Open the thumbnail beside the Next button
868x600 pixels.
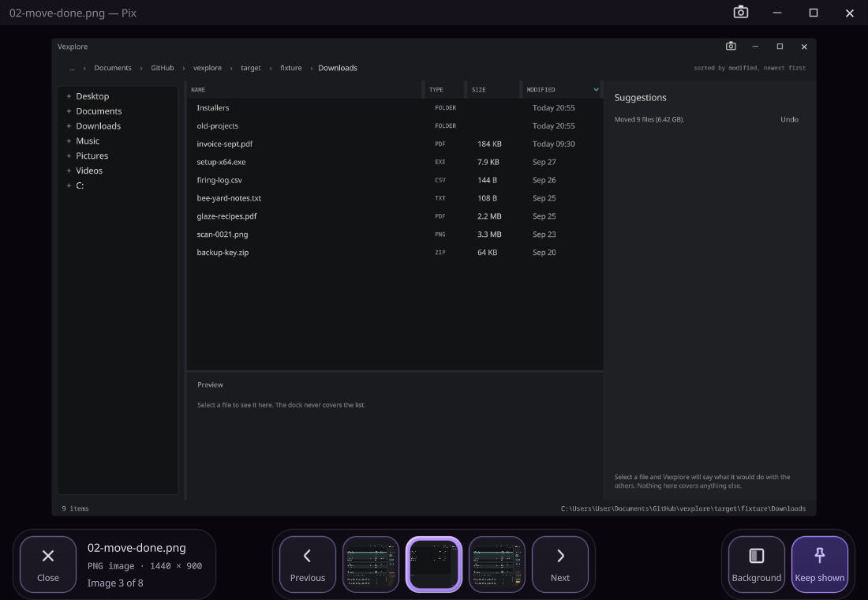pos(497,564)
